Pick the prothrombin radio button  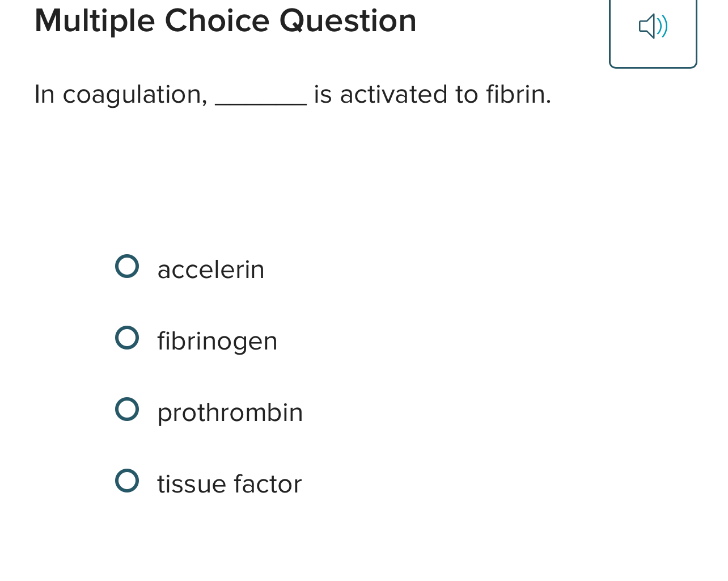(x=127, y=410)
